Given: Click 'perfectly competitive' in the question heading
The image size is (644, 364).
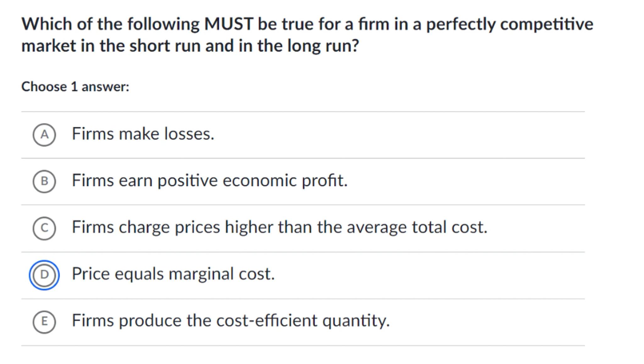Looking at the screenshot, I should pyautogui.click(x=509, y=24).
